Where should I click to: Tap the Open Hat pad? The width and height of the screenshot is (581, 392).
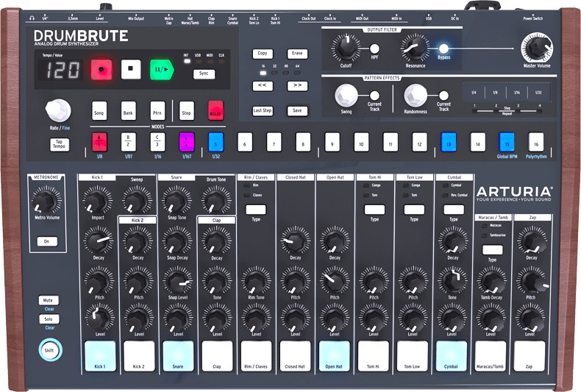pyautogui.click(x=334, y=356)
